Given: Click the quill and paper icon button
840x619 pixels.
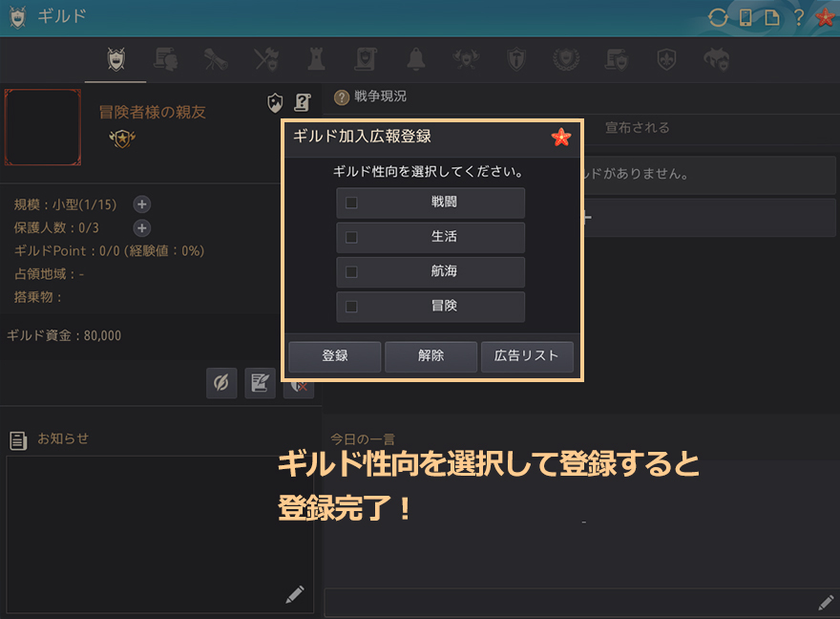Looking at the screenshot, I should click(260, 382).
